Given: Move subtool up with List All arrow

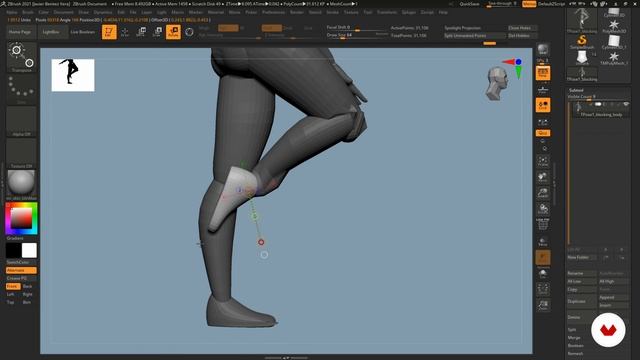Looking at the screenshot, I should pyautogui.click(x=606, y=249).
